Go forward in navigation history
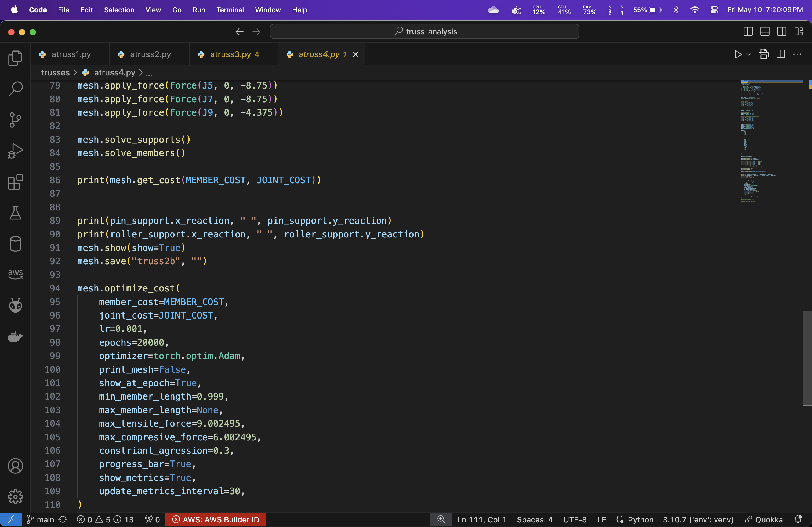Screen dimensions: 812x527 (x=256, y=32)
